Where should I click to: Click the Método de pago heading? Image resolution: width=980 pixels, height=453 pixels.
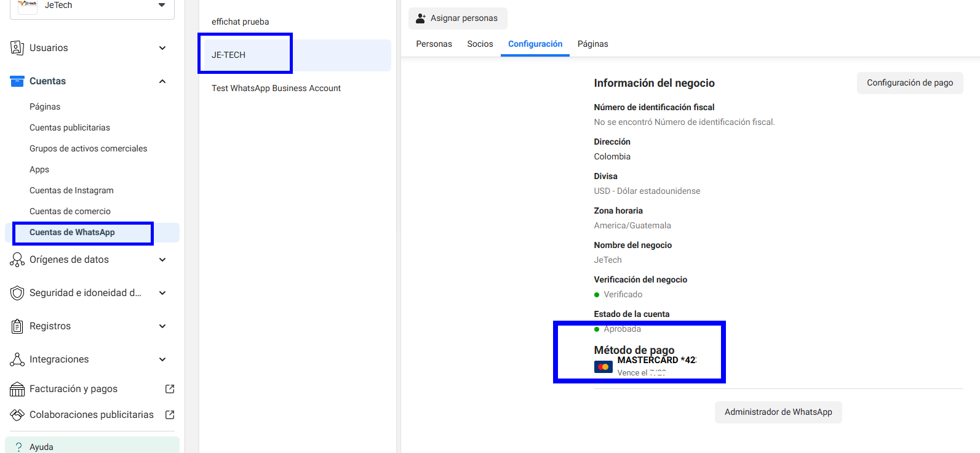pyautogui.click(x=634, y=350)
